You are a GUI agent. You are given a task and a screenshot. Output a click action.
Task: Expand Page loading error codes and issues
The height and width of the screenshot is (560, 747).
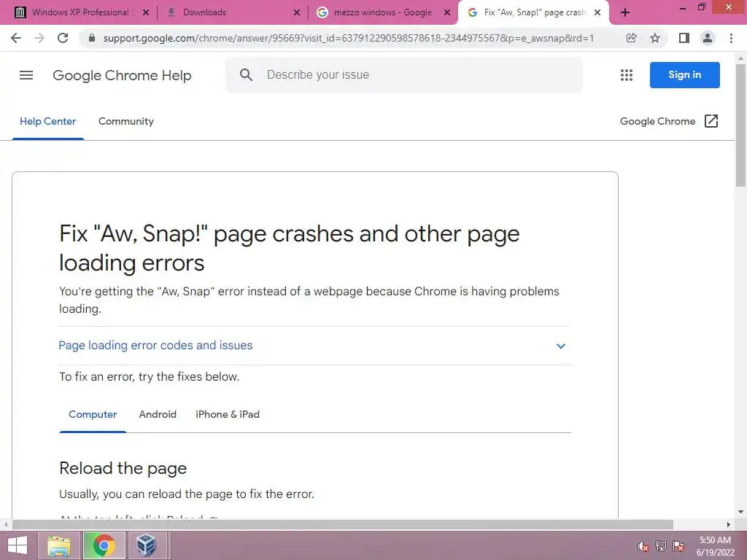pos(314,346)
